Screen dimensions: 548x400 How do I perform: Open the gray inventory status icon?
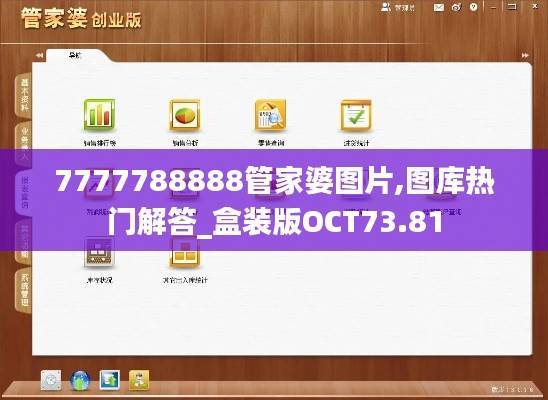click(99, 252)
